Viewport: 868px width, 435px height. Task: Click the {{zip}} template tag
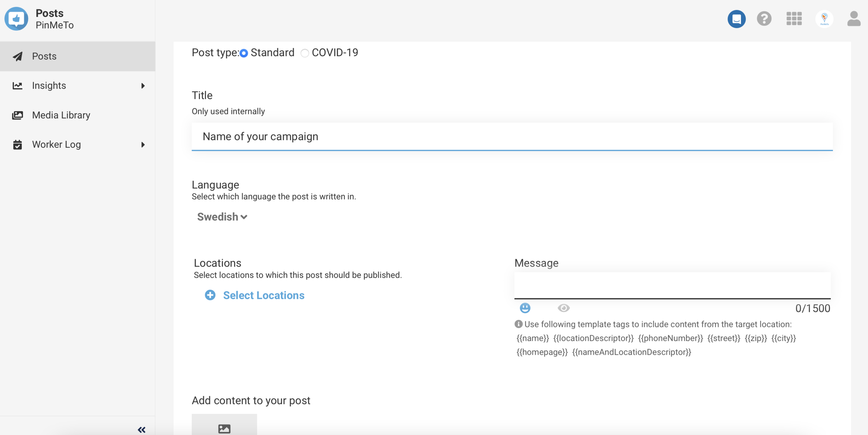click(x=756, y=338)
